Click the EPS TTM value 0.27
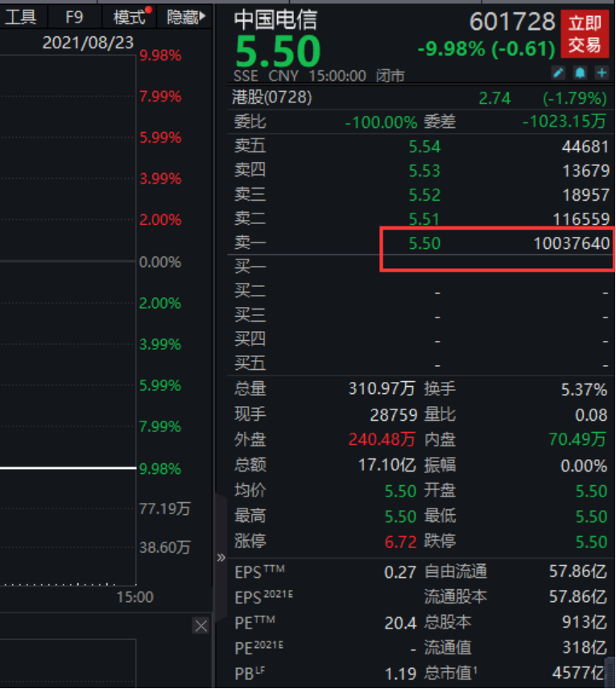Screen dimensions: 616x689 tap(400, 572)
